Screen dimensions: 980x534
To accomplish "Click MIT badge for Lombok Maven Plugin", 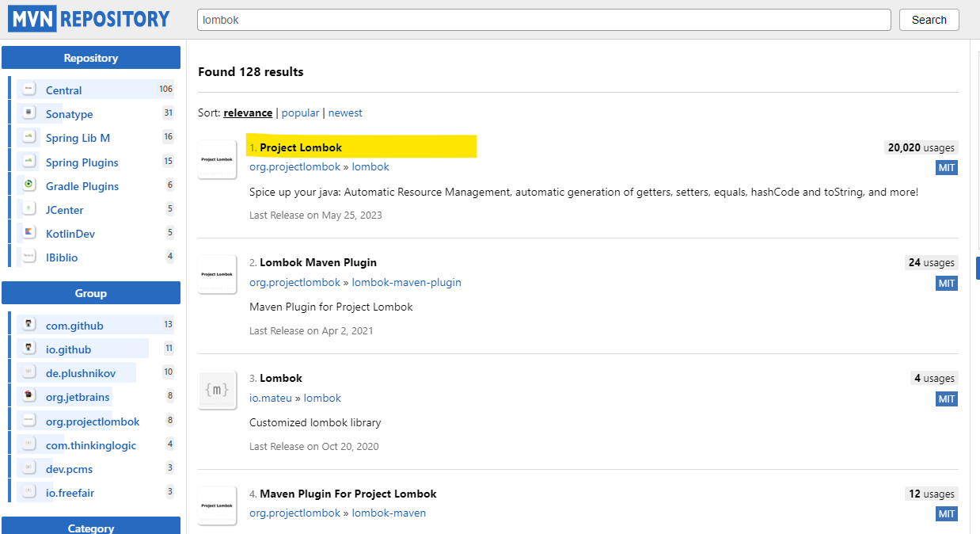I will pyautogui.click(x=947, y=283).
